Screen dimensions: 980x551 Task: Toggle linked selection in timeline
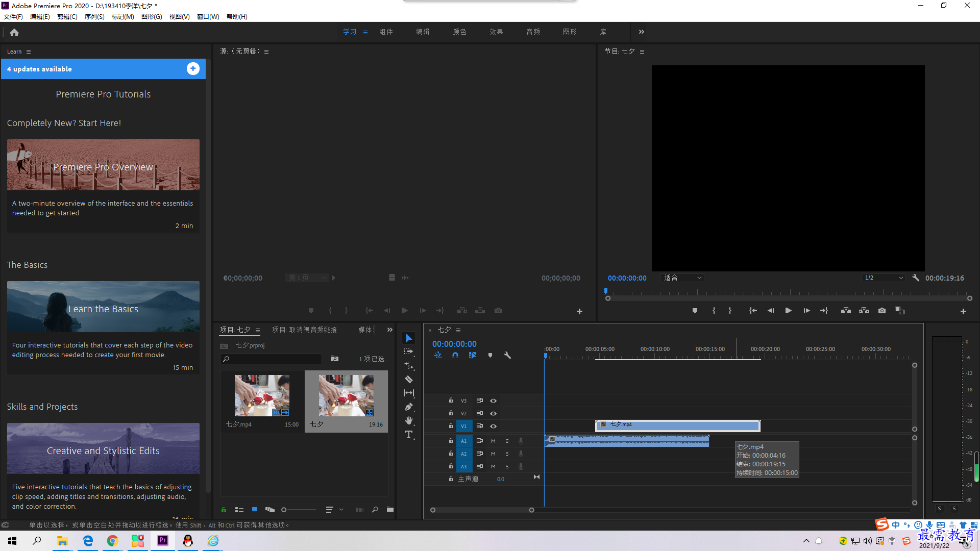pyautogui.click(x=473, y=355)
